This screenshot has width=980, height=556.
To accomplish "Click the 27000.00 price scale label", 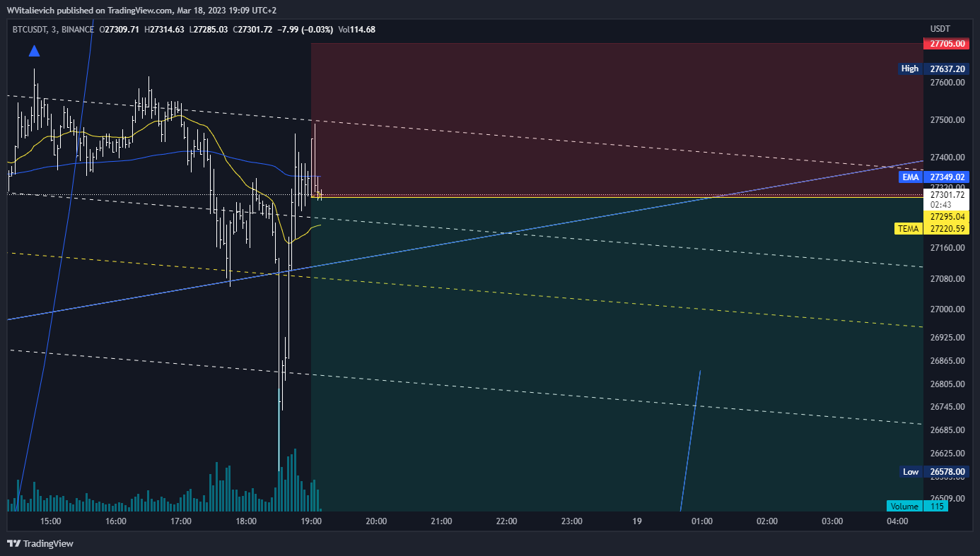I will coord(947,309).
